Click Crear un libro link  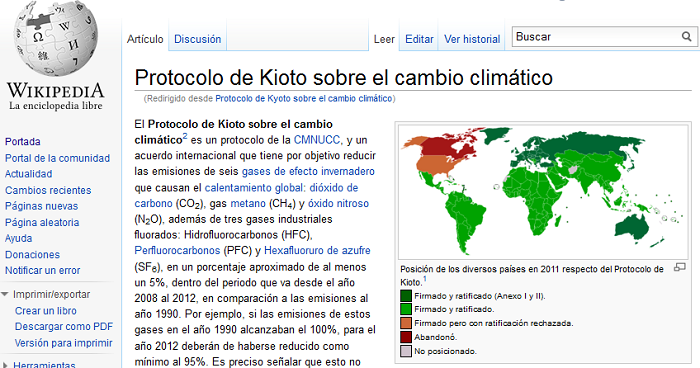click(x=46, y=311)
